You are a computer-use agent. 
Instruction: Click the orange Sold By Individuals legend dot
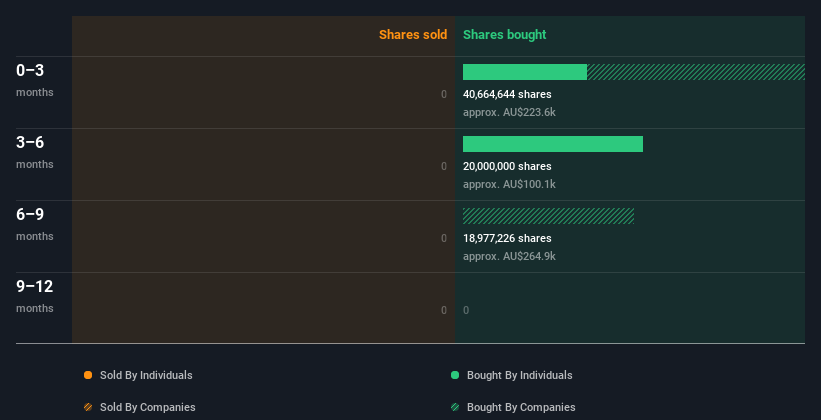[x=88, y=375]
